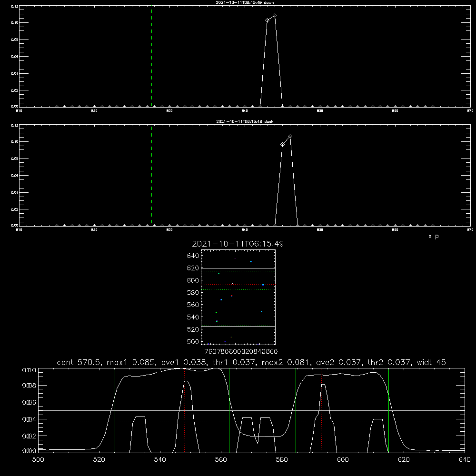Click the green vertical line at 525

point(115,410)
